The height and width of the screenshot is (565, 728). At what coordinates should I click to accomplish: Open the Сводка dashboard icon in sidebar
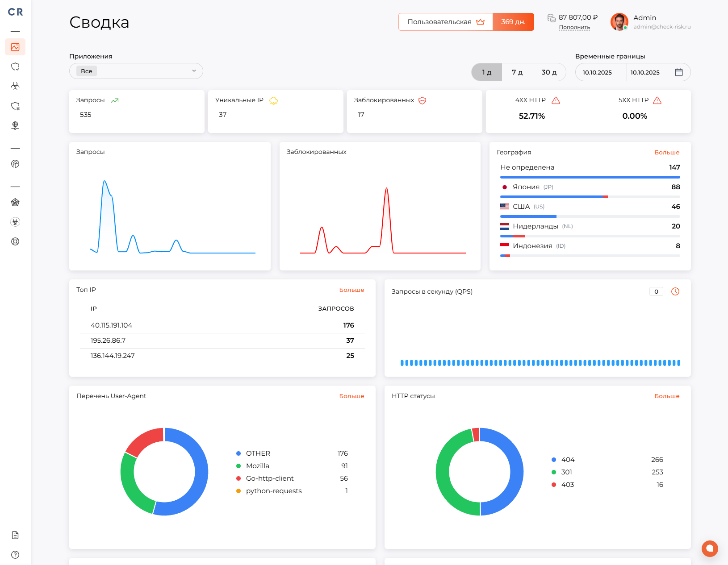[15, 47]
